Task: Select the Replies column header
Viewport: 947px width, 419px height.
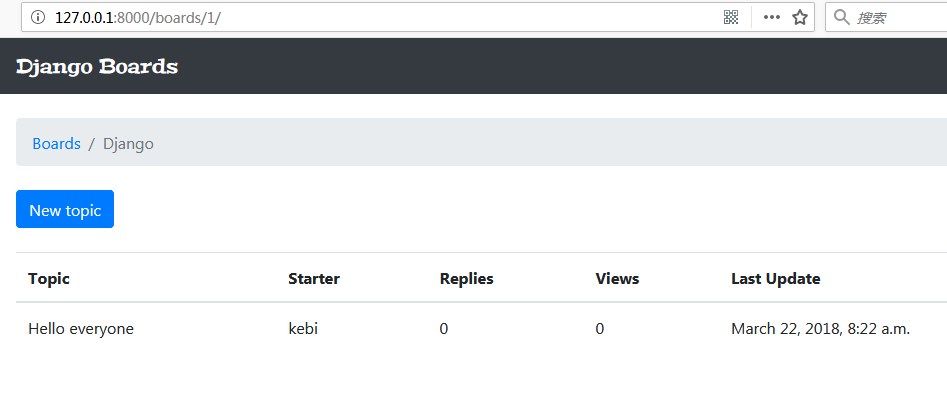Action: (x=467, y=279)
